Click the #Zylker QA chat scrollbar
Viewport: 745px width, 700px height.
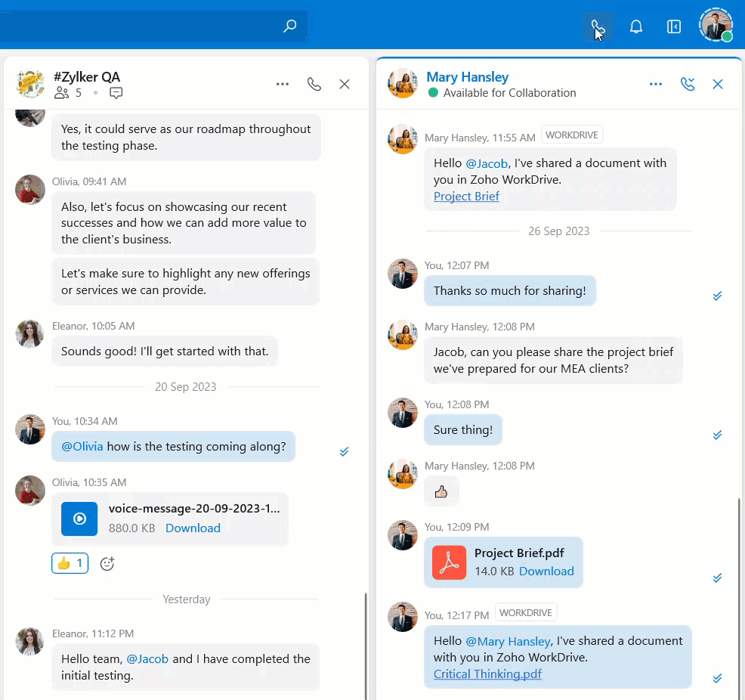click(366, 646)
